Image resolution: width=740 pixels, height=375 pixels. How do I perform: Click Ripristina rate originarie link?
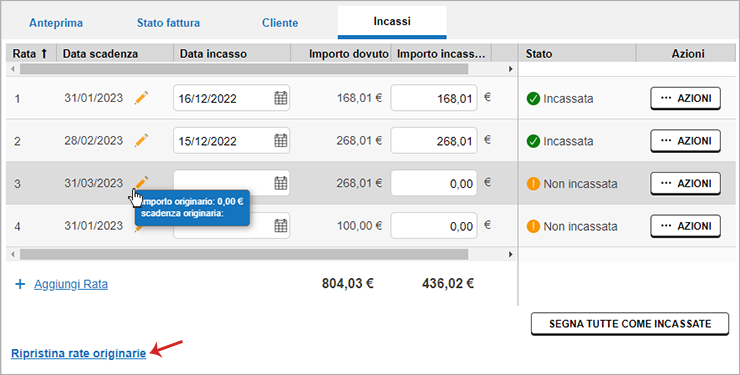78,353
